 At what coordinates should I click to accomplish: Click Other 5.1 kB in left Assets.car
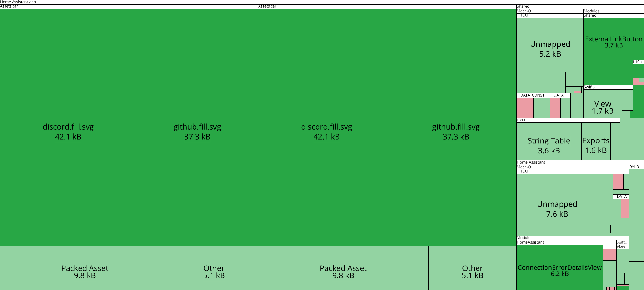(x=214, y=268)
